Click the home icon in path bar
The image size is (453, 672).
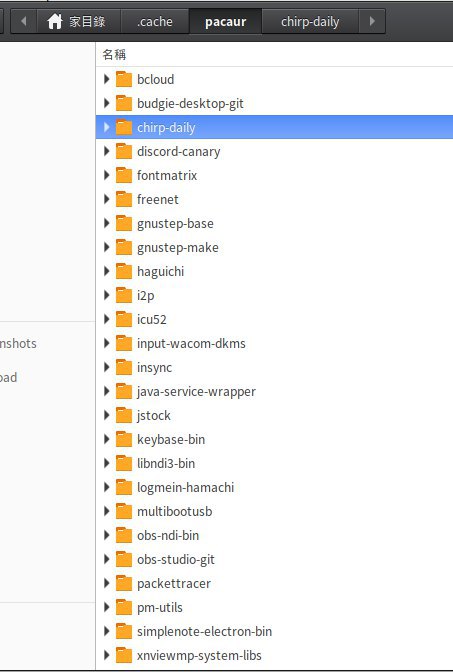[55, 21]
